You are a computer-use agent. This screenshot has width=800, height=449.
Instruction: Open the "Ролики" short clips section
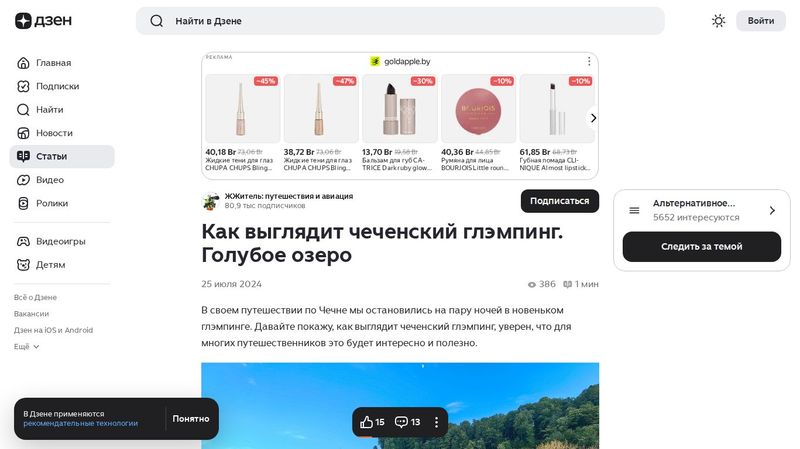tap(52, 203)
